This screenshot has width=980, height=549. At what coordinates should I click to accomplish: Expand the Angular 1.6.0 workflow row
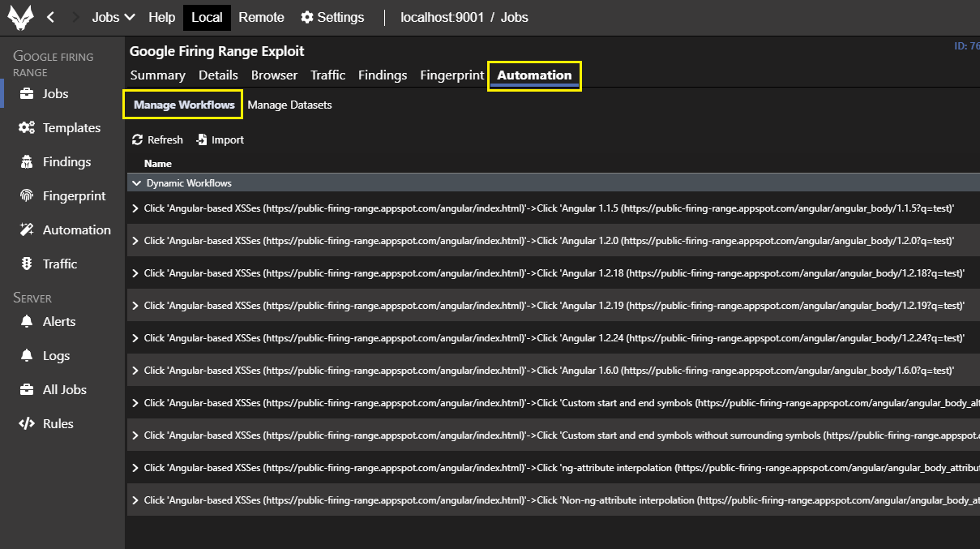(135, 371)
